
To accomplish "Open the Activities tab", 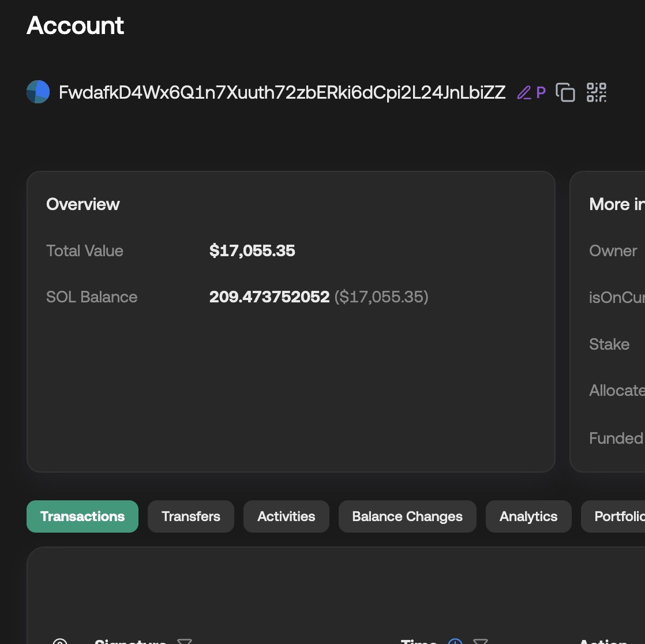I will tap(286, 516).
